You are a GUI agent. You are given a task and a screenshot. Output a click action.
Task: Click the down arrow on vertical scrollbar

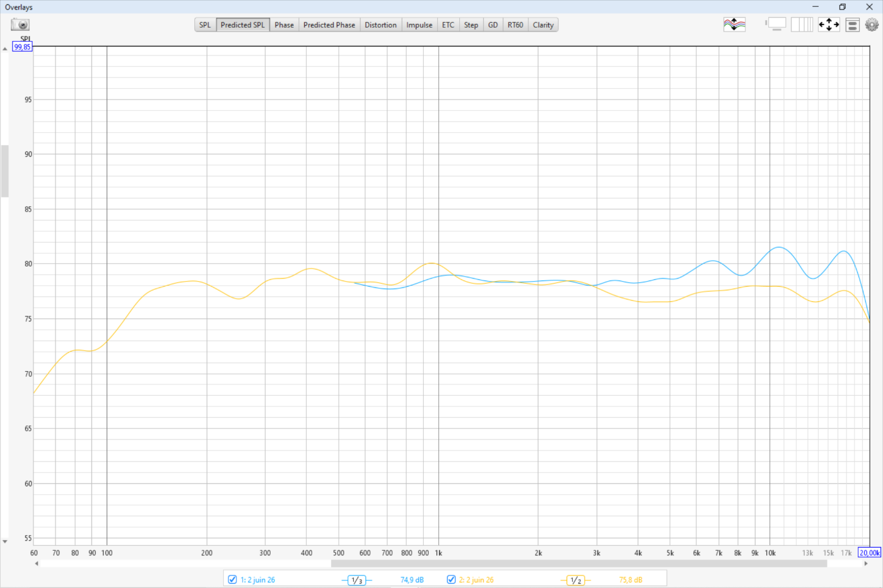click(5, 541)
